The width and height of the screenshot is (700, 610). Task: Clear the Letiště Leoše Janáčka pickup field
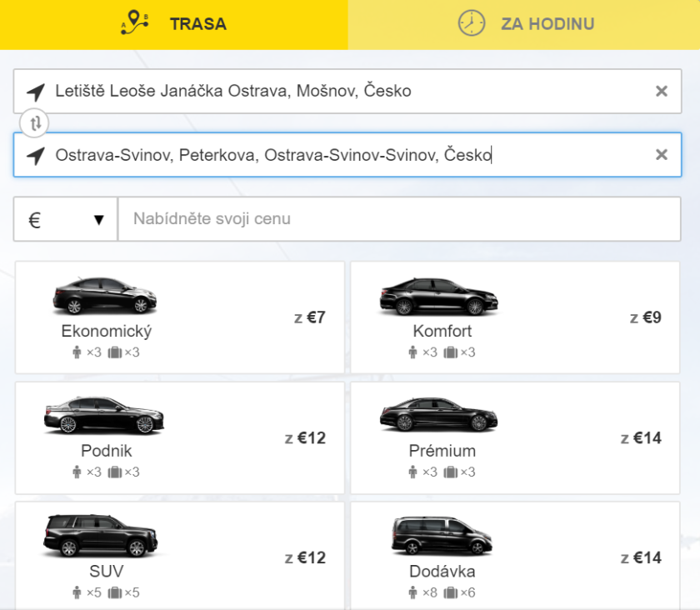[662, 91]
